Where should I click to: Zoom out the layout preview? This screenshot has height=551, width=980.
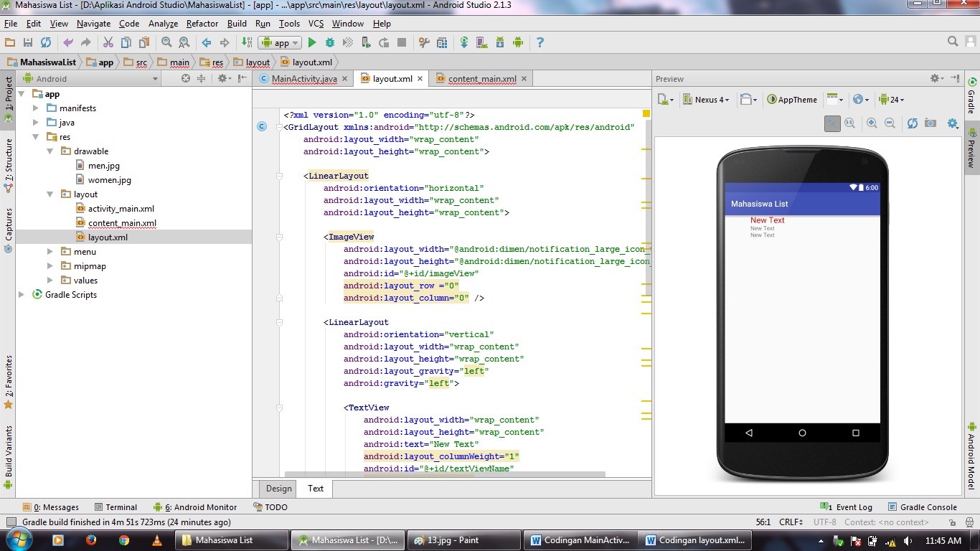tap(890, 123)
